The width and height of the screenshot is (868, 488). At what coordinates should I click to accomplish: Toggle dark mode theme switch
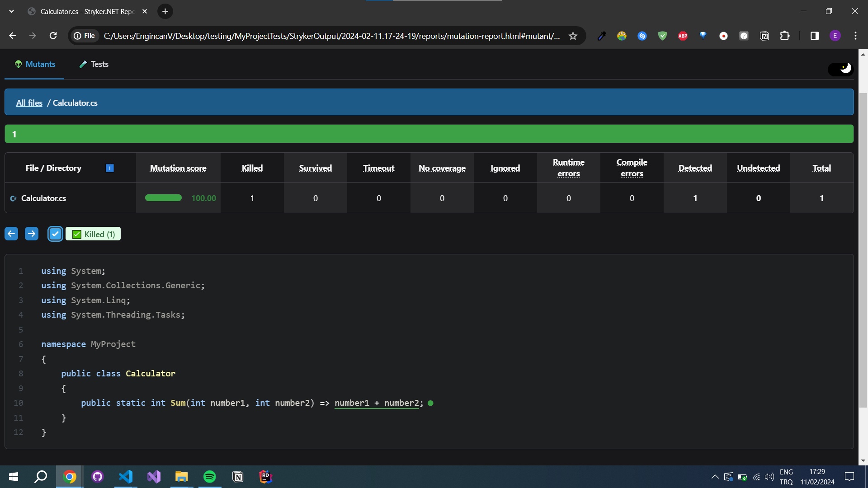840,69
